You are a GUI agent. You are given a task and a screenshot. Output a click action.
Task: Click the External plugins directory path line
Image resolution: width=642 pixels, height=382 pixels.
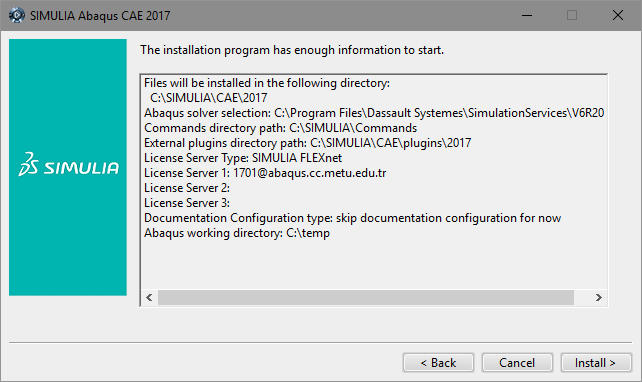pos(307,143)
